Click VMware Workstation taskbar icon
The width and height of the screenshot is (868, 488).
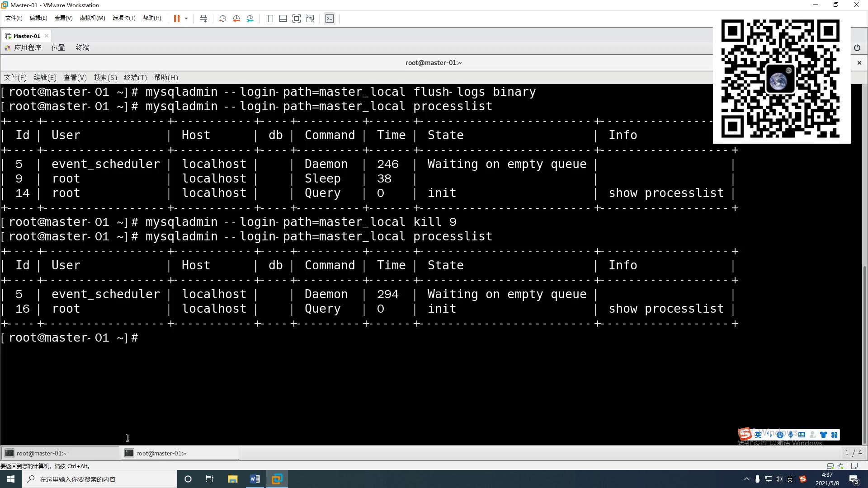[277, 479]
